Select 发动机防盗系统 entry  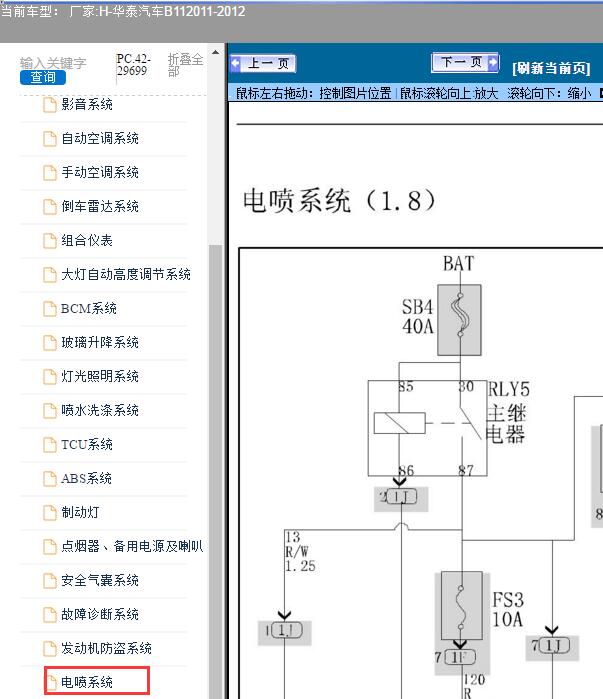pyautogui.click(x=106, y=648)
